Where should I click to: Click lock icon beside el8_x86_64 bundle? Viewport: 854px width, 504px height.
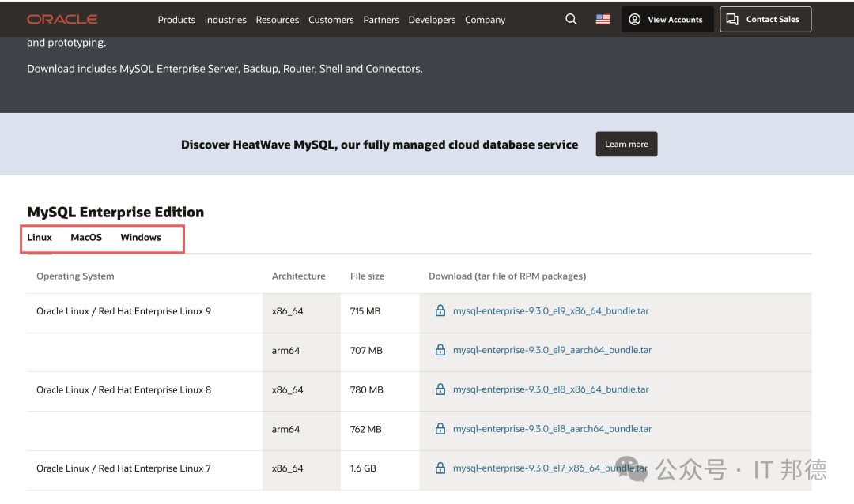point(440,389)
